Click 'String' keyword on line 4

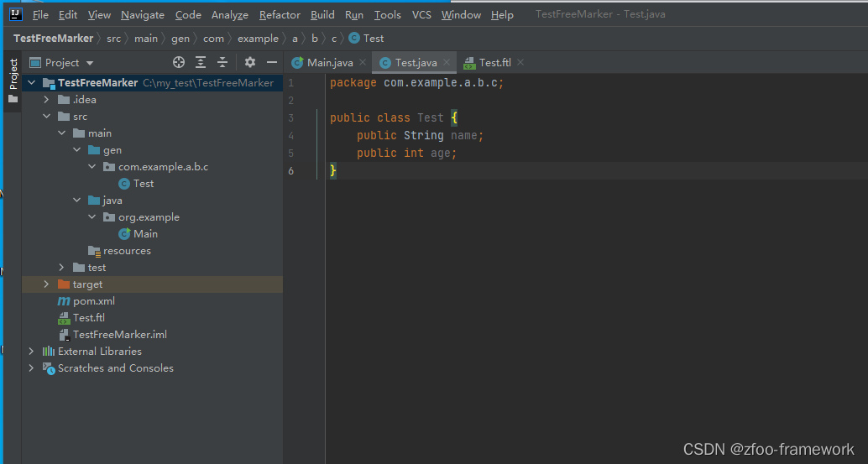click(x=423, y=135)
